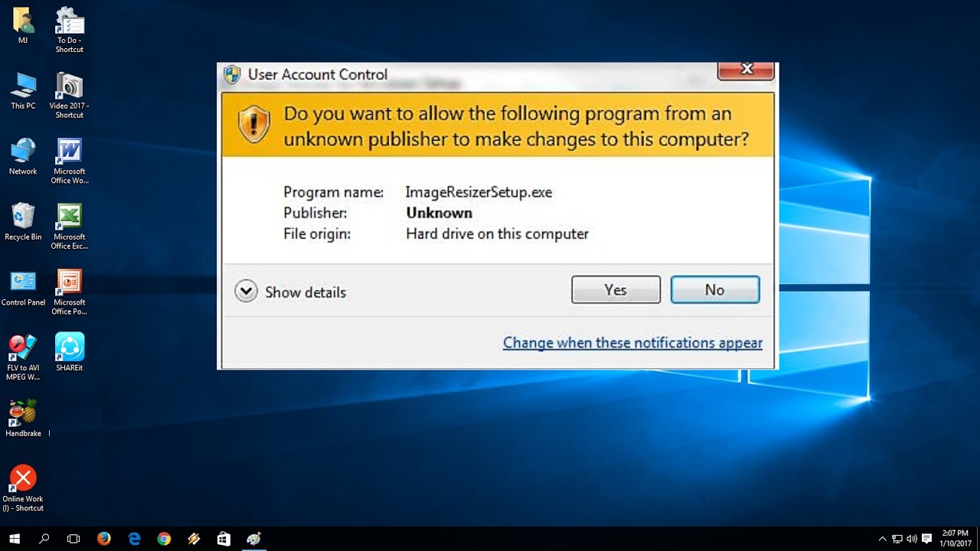
Task: Open Change when these notifications appear link
Action: [x=632, y=343]
